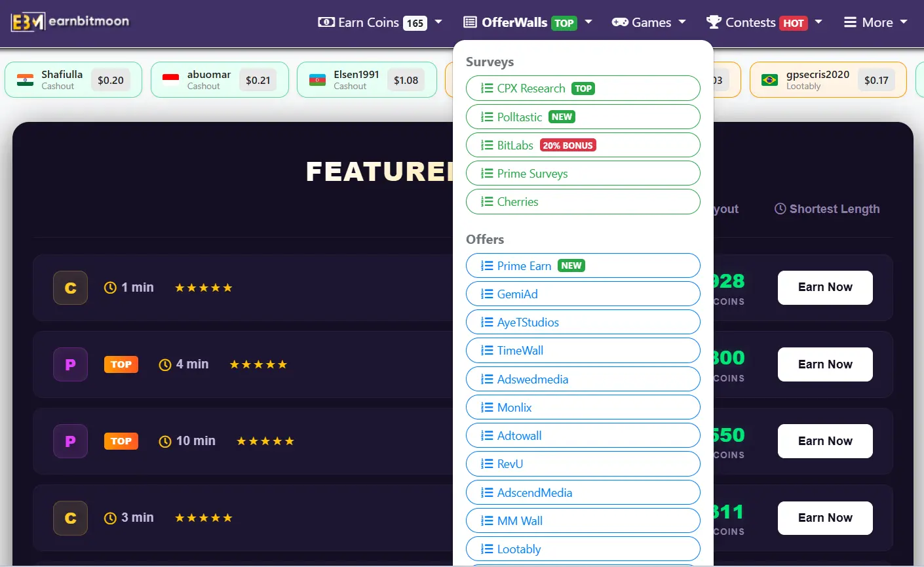
Task: Click the OfferWalls list icon
Action: point(470,22)
